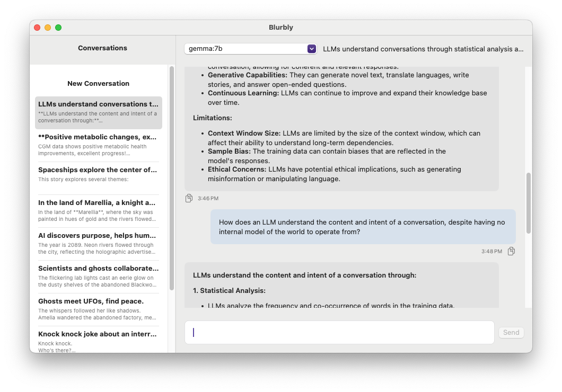Select Scientists and ghosts collaborate conversation
This screenshot has height=392, width=562.
tap(98, 277)
